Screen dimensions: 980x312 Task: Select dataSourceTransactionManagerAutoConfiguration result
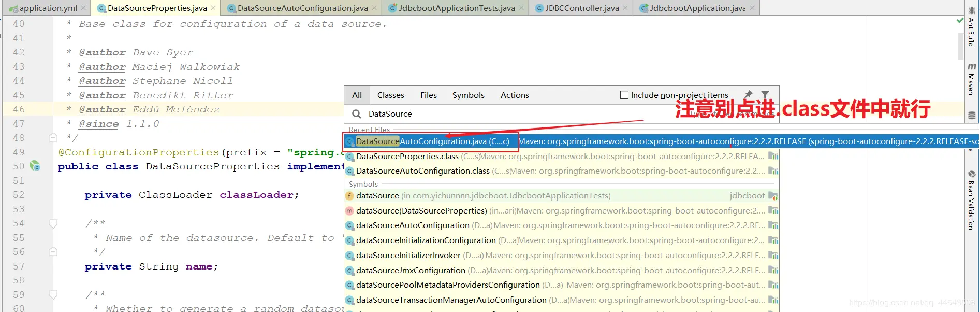(562, 300)
